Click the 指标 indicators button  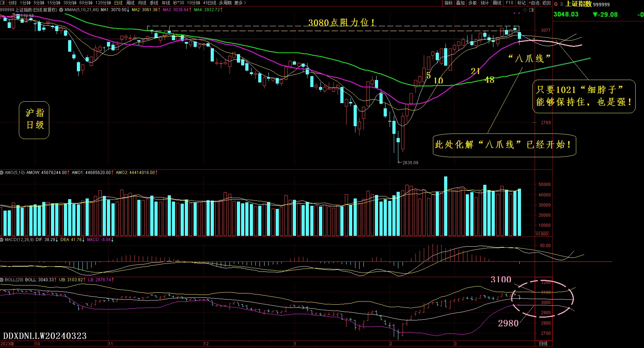pyautogui.click(x=448, y=3)
